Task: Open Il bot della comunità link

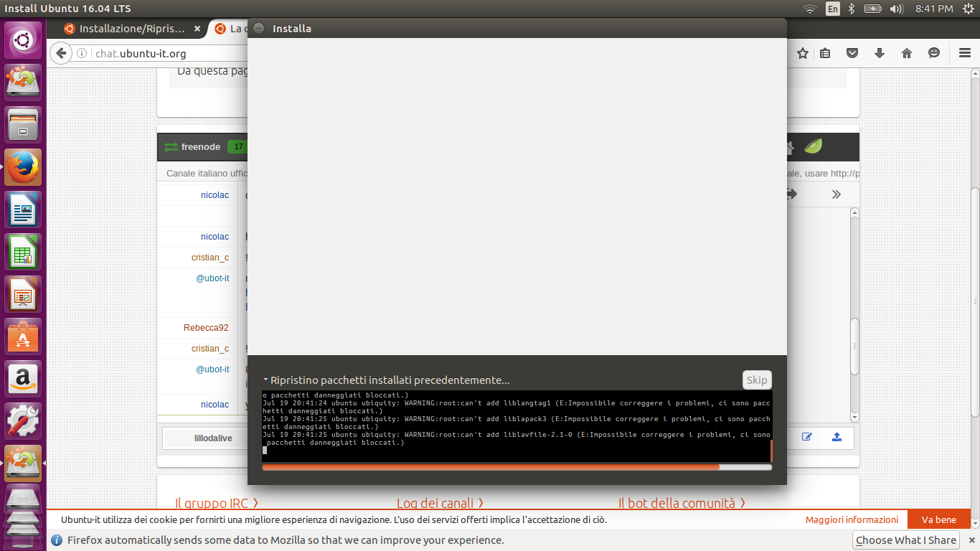Action: tap(682, 503)
